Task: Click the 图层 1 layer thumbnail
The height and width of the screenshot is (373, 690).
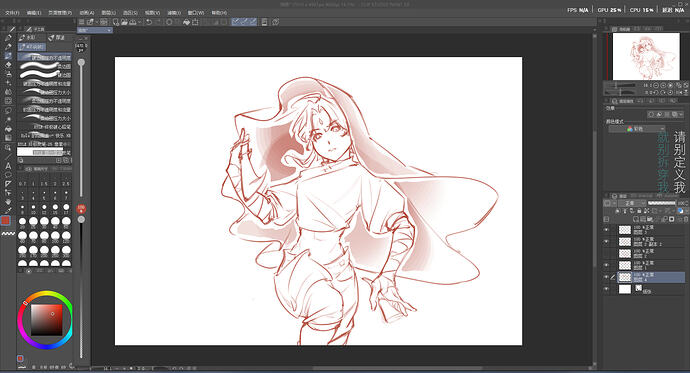Action: [x=625, y=265]
